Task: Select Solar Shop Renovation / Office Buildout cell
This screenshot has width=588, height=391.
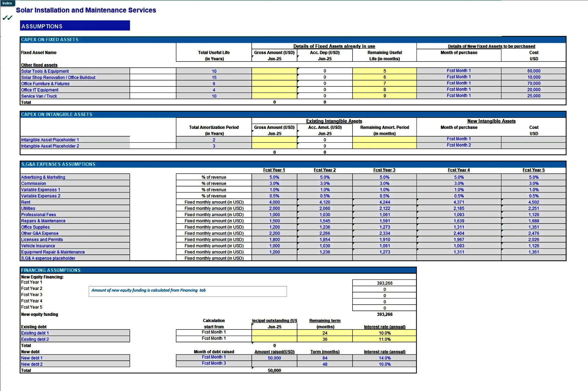Action: click(x=75, y=77)
